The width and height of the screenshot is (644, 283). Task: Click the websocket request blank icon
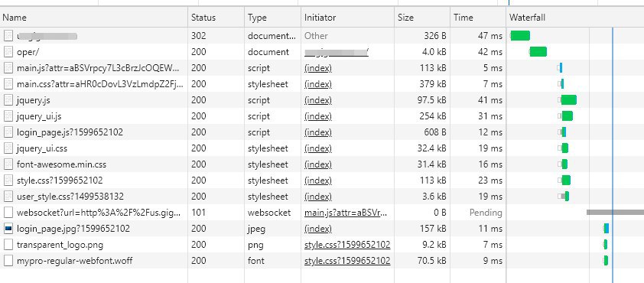click(x=8, y=213)
